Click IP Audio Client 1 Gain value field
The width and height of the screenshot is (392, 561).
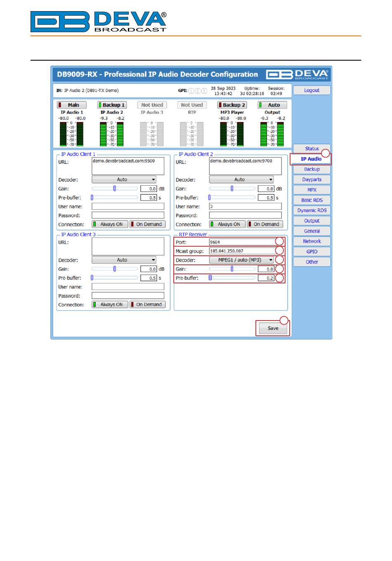[149, 189]
